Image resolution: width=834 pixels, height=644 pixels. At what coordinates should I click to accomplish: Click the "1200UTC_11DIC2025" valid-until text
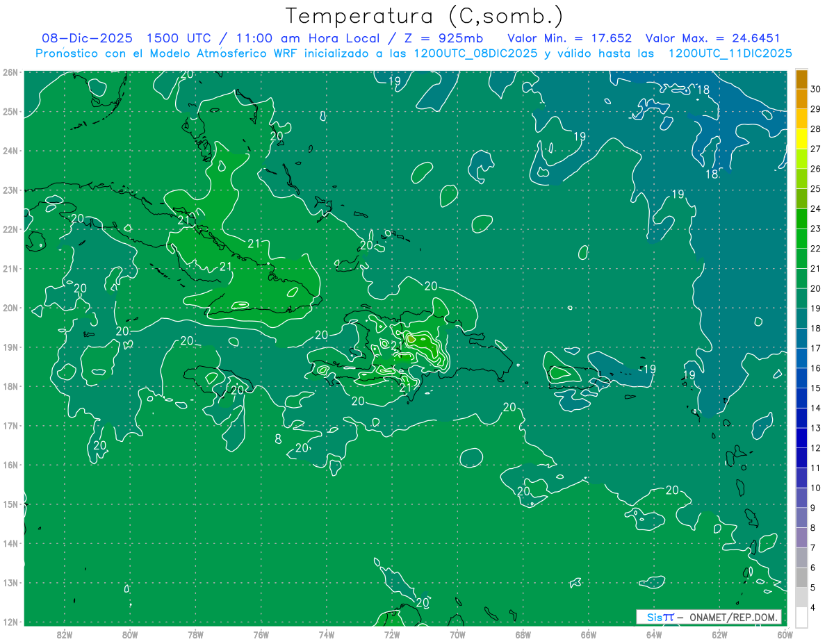(x=730, y=53)
